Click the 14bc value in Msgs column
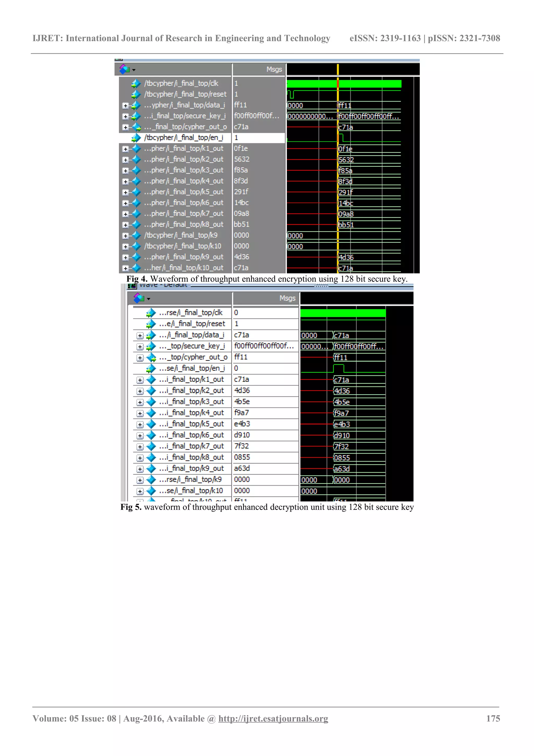 [241, 203]
